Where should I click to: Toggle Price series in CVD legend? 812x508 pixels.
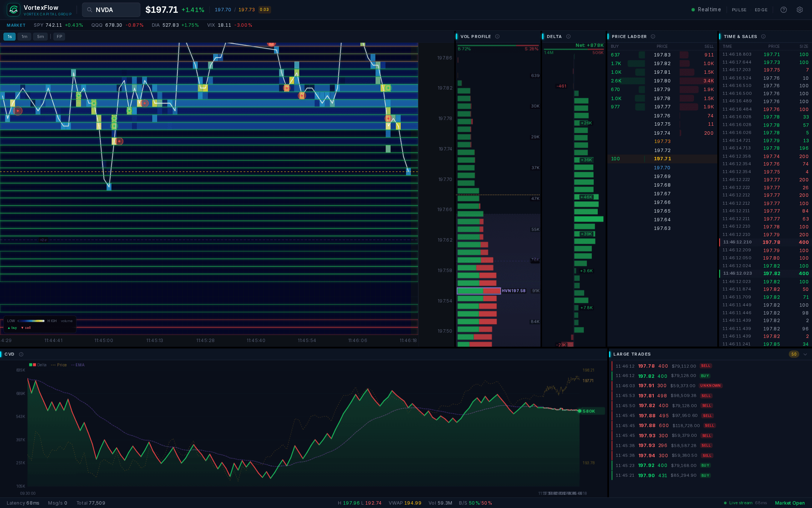[59, 365]
